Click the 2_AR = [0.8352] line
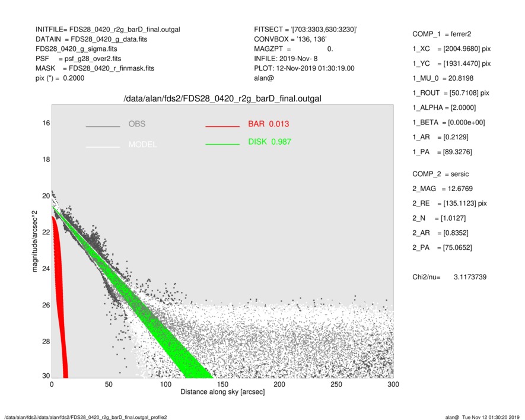The width and height of the screenshot is (525, 420). (x=440, y=233)
